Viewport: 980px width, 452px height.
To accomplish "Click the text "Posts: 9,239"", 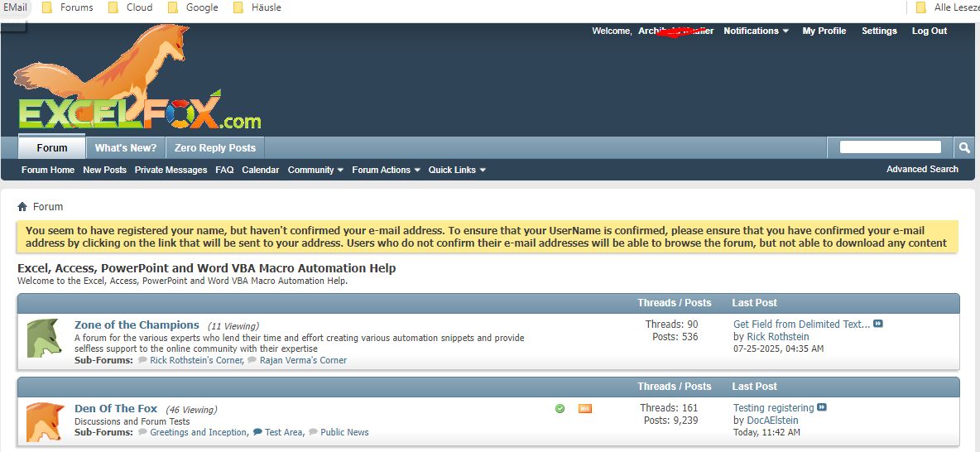I will [x=671, y=421].
